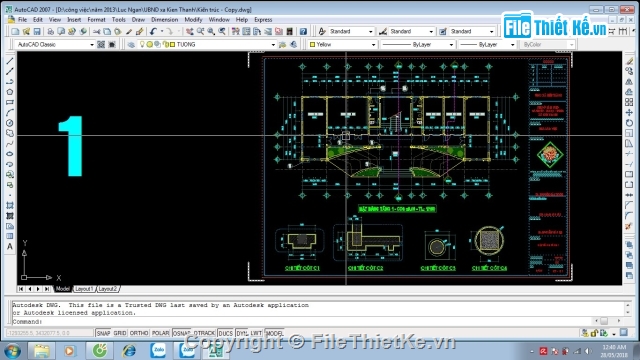Print the drawing with the Plot icon
640x360 pixels.
51,31
